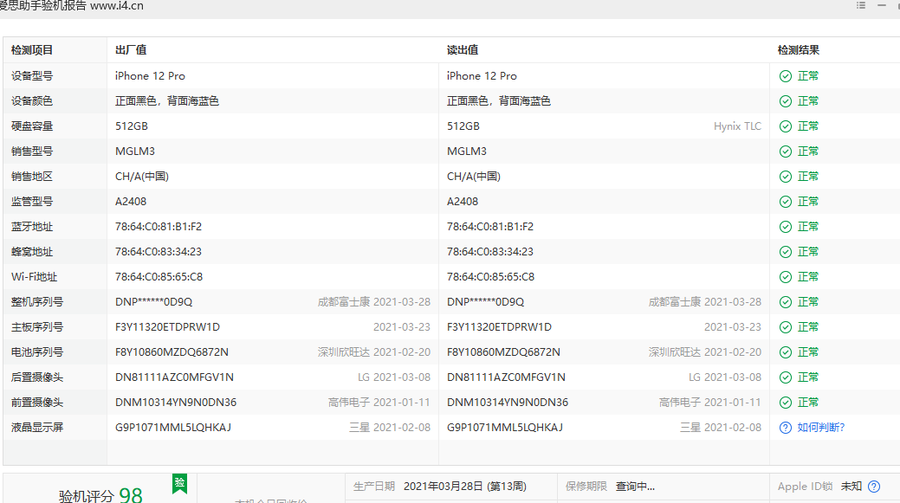
Task: Click the green check icon in 设备颜色 row
Action: (785, 102)
